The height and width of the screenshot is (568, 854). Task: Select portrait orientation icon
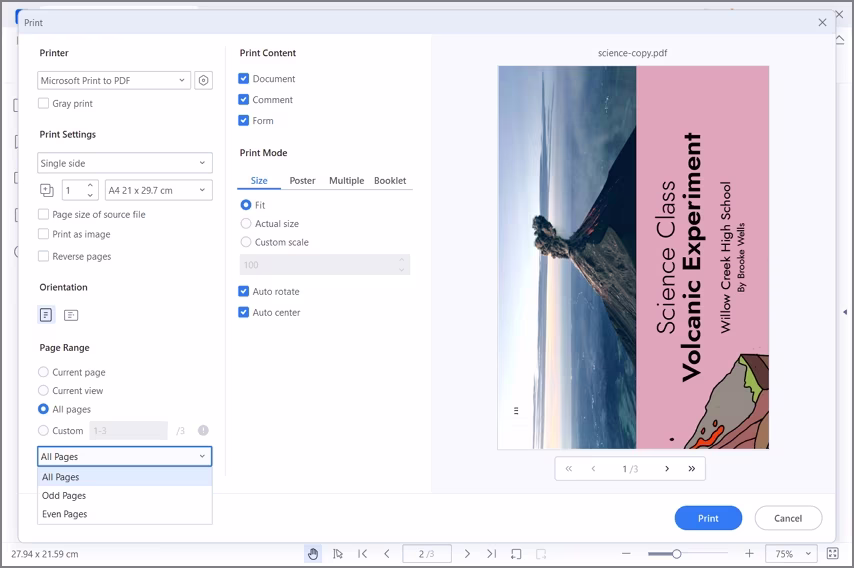pyautogui.click(x=46, y=315)
